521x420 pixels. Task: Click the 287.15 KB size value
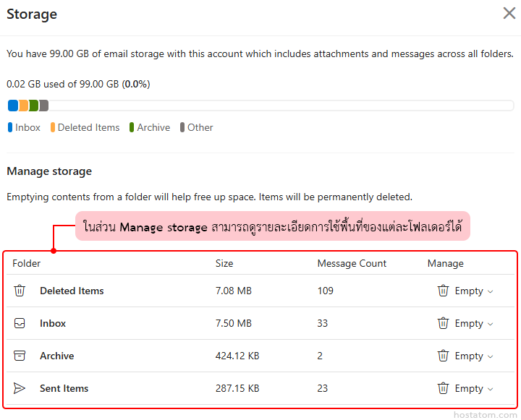tap(237, 388)
